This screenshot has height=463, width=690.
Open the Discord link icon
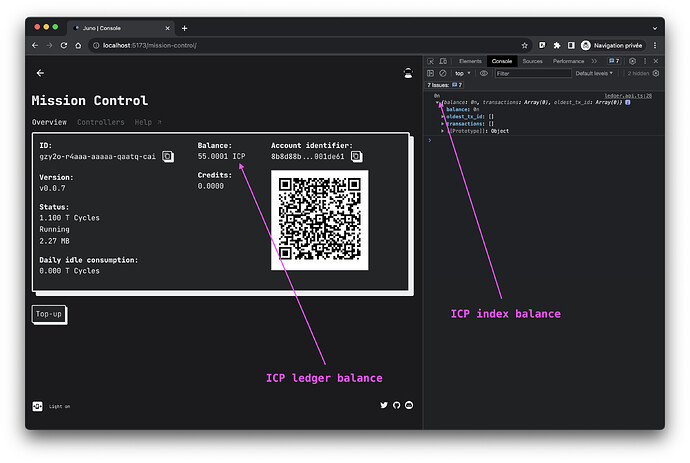point(409,405)
